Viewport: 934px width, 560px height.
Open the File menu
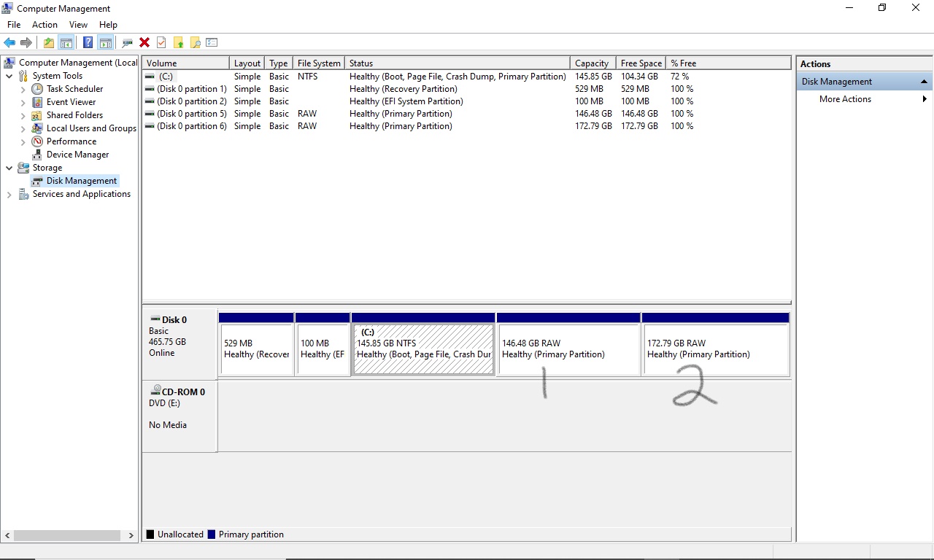pyautogui.click(x=14, y=25)
